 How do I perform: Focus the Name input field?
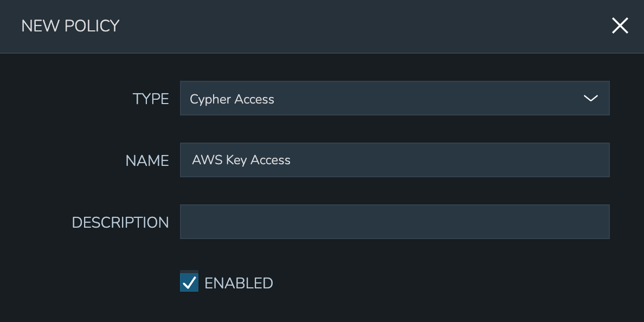(x=394, y=160)
